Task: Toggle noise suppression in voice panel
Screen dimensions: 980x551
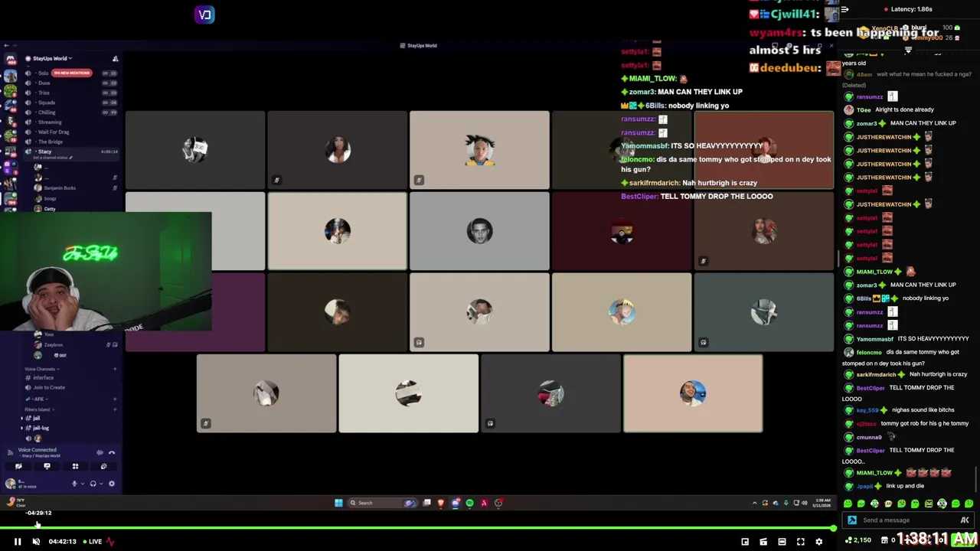Action: point(100,452)
